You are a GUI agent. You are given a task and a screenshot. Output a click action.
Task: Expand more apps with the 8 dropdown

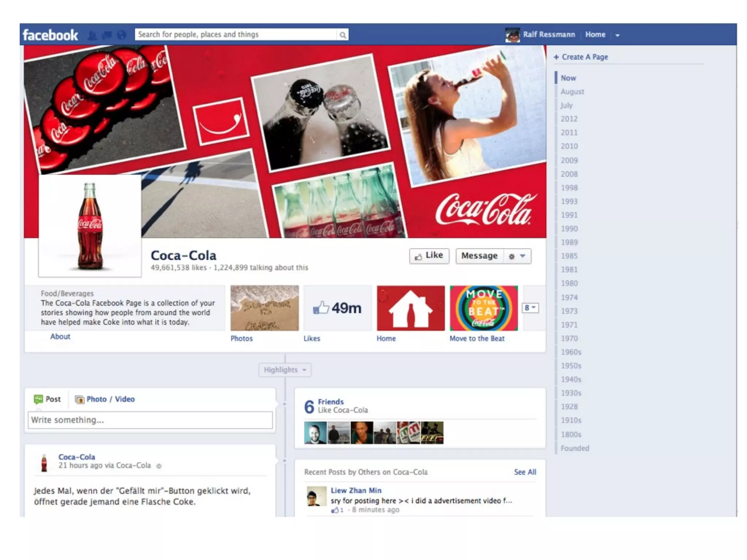point(530,308)
